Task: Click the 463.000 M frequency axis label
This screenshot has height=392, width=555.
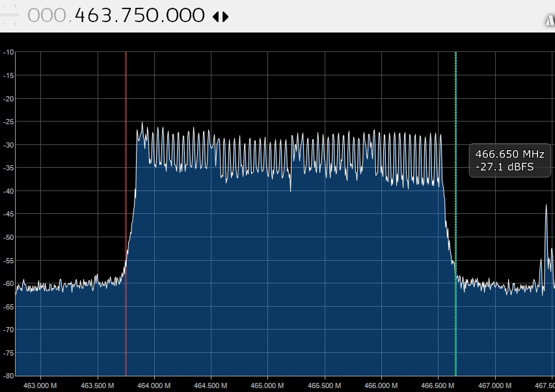Action: pyautogui.click(x=40, y=385)
